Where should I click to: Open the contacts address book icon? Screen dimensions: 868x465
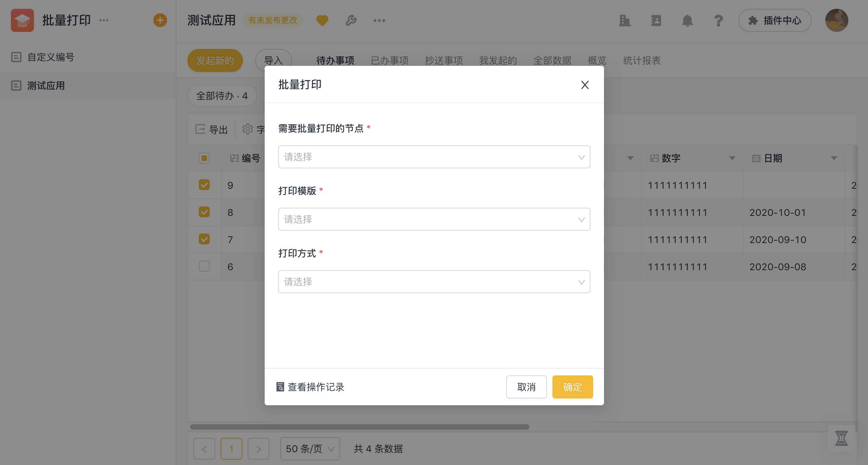656,21
